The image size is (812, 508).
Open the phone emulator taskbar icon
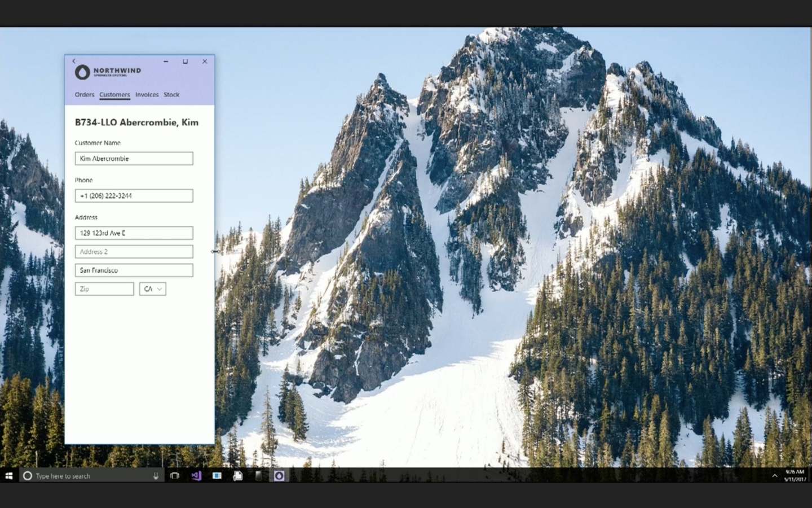coord(258,476)
